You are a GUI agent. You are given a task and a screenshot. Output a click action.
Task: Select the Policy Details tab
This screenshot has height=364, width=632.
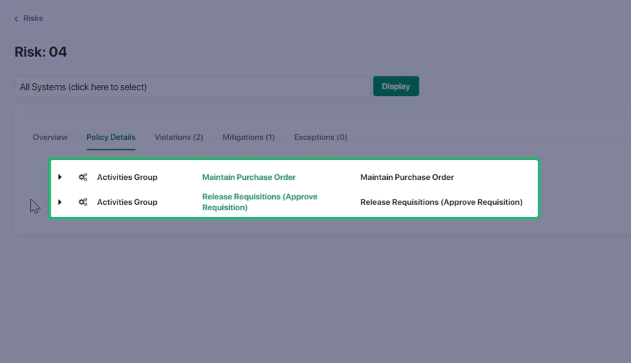111,137
